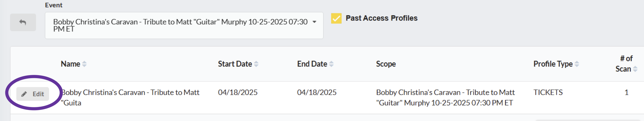644x121 pixels.
Task: Click the back arrow button
Action: [x=23, y=22]
